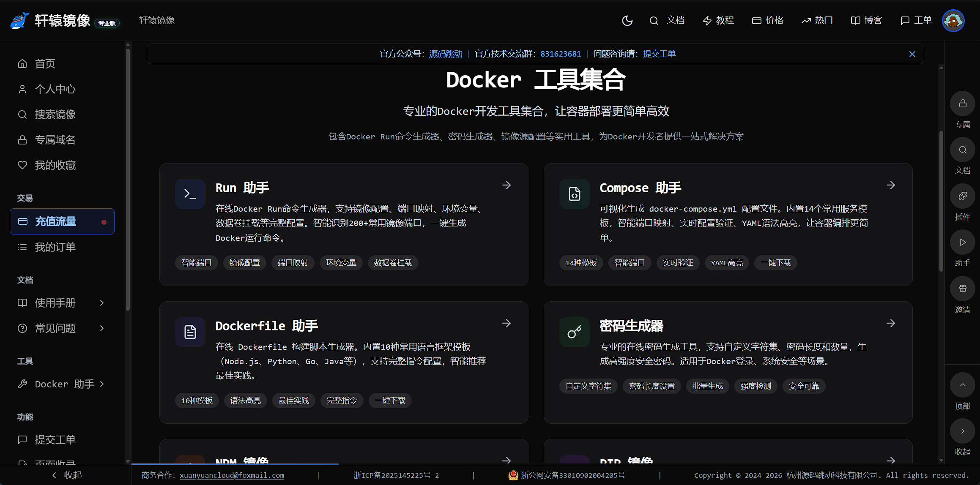980x485 pixels.
Task: Open 工单 in top navigation
Action: [x=916, y=20]
